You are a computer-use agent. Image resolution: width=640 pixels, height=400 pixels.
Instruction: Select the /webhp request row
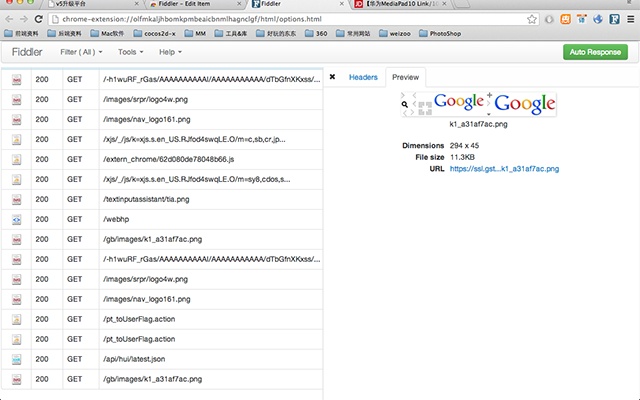click(x=162, y=220)
